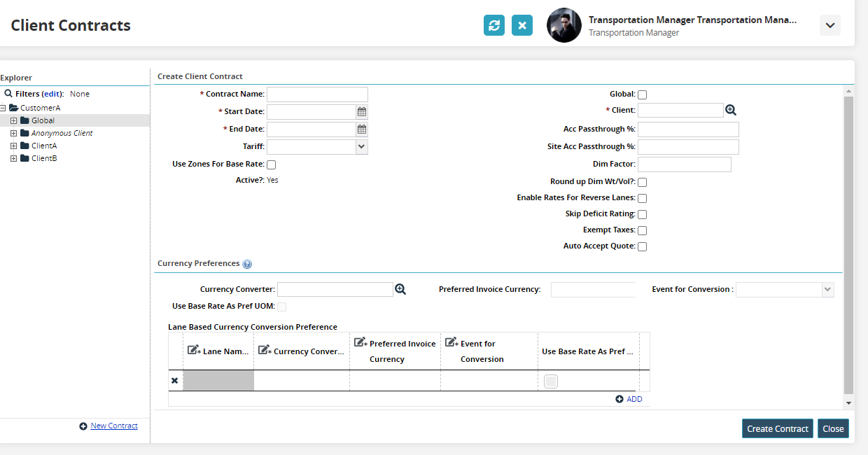Expand the Global tree node
Viewport: 868px width, 455px height.
pos(13,120)
